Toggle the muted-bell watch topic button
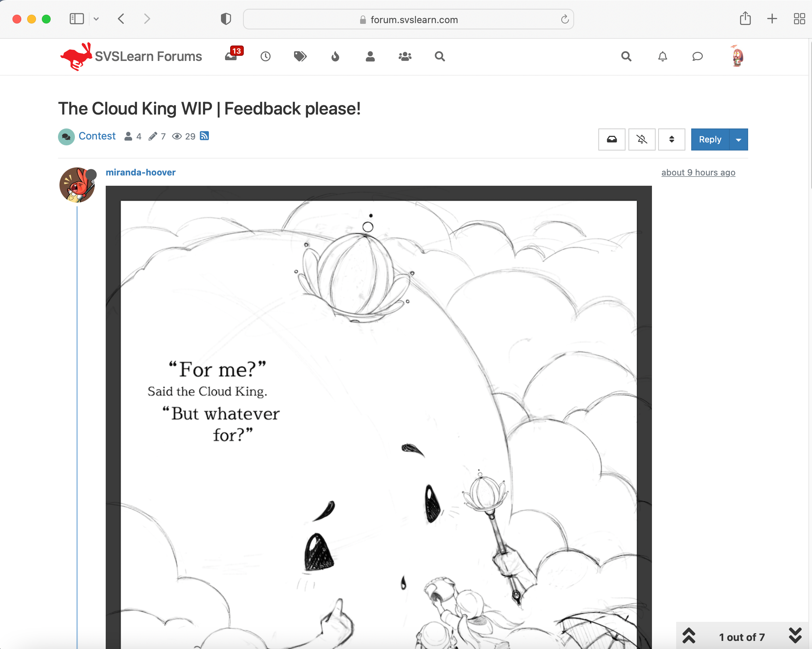The width and height of the screenshot is (812, 649). (x=642, y=139)
